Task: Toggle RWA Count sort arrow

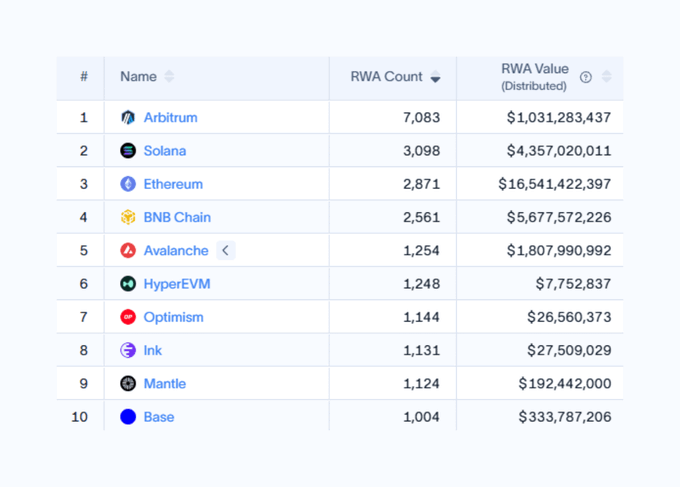Action: [435, 77]
